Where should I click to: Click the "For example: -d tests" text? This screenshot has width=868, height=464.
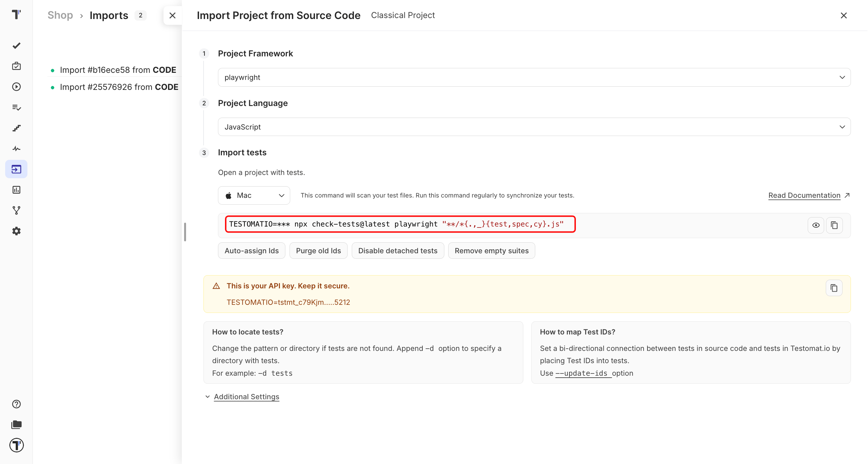[x=252, y=373]
